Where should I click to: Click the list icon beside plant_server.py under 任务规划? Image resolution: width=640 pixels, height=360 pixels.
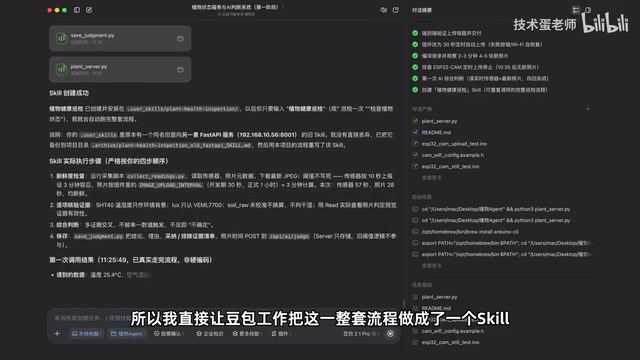(415, 297)
